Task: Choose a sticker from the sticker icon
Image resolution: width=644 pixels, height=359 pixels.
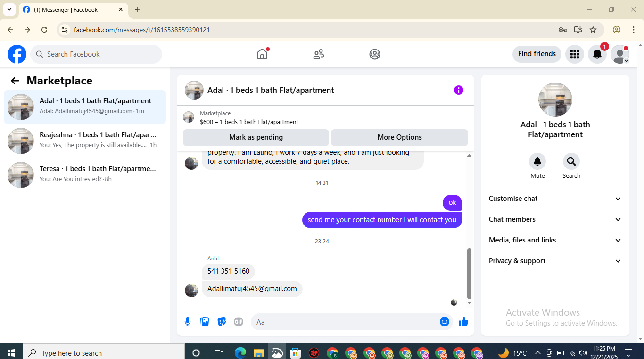Action: coord(222,322)
